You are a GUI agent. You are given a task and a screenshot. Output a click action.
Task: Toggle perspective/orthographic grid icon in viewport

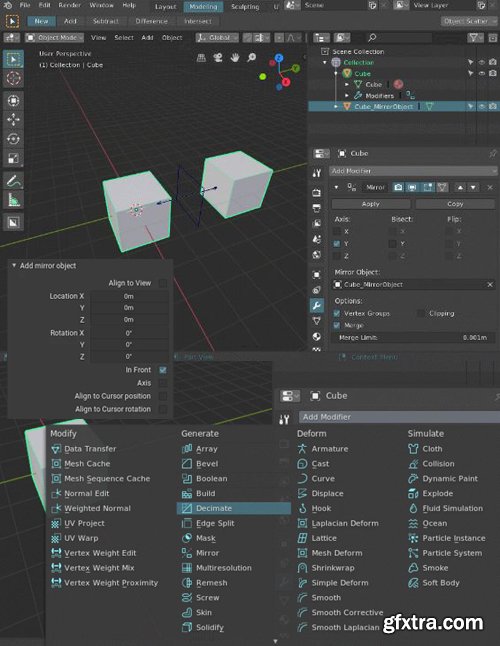201,58
